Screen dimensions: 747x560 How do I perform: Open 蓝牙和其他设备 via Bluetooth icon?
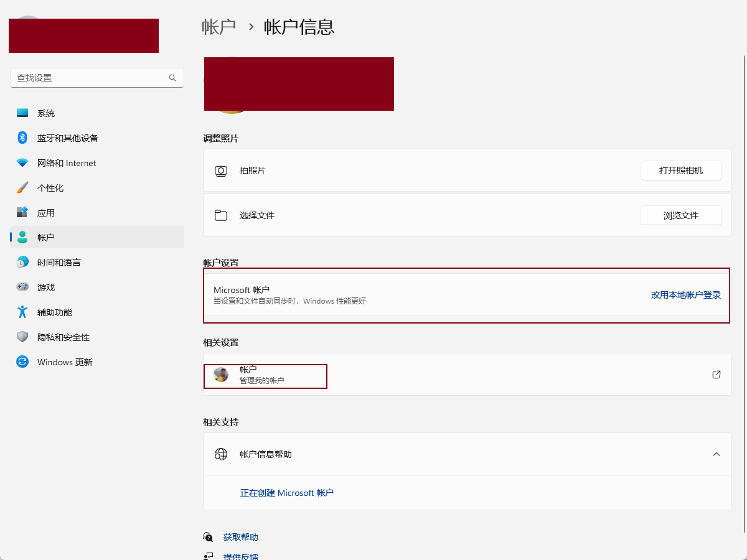(22, 138)
